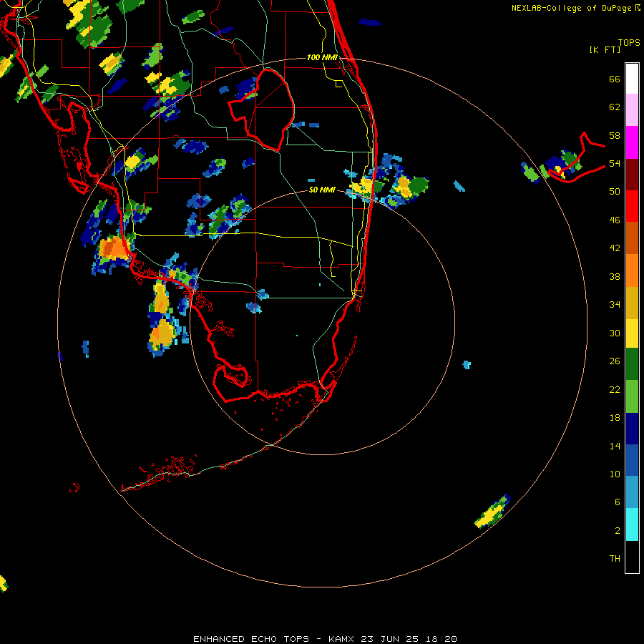The image size is (644, 644).
Task: Click the 6 legend value
Action: click(618, 502)
